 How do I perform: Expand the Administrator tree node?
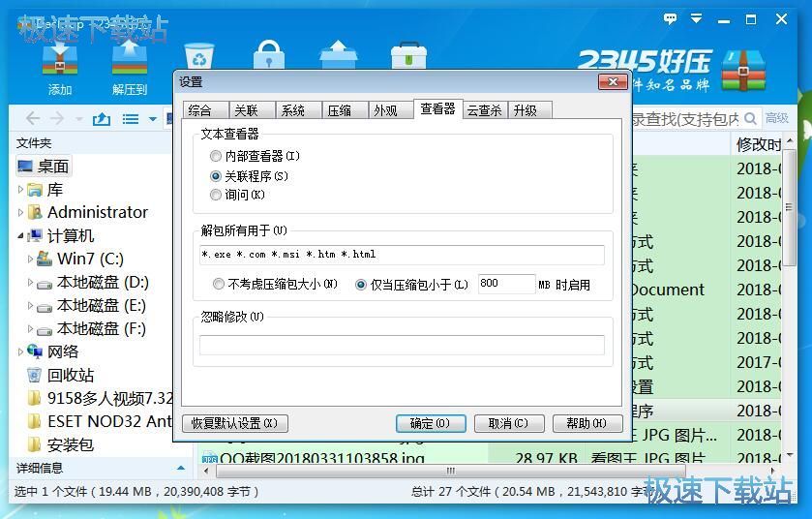20,212
